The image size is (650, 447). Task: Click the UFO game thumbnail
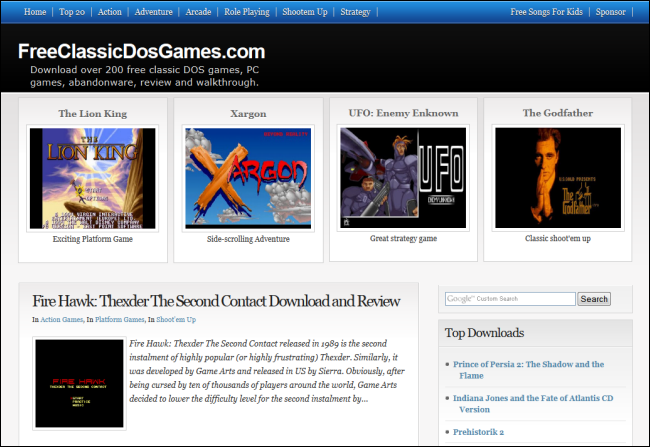403,178
